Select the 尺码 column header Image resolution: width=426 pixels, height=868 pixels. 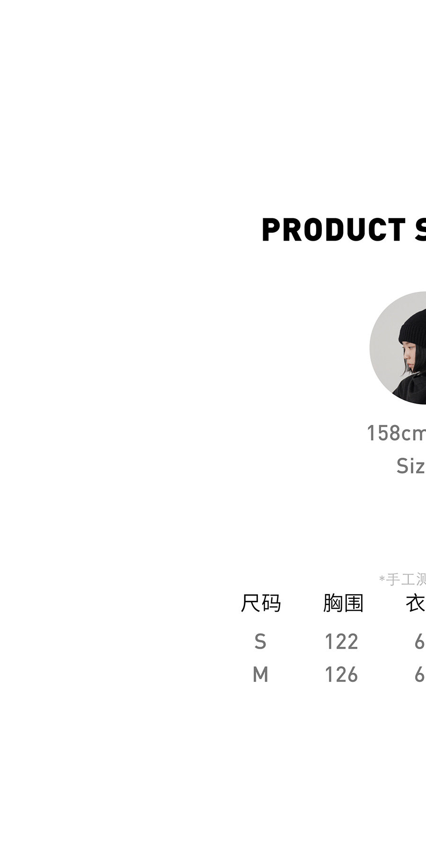(261, 603)
